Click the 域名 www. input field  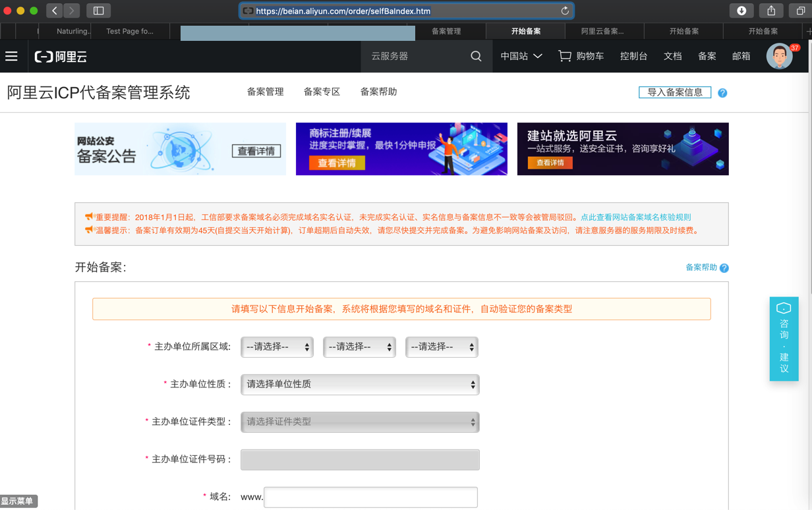point(370,497)
